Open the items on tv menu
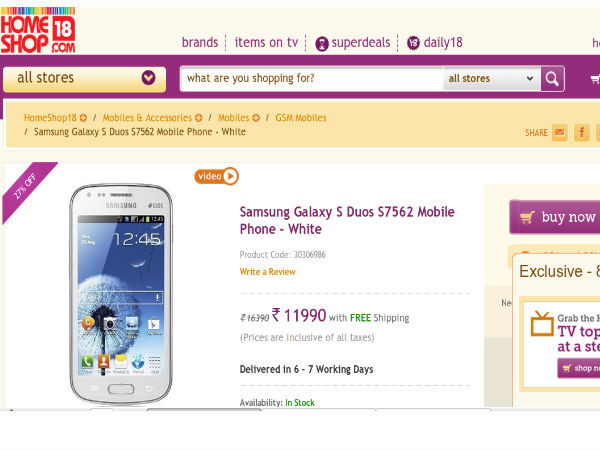Image resolution: width=600 pixels, height=450 pixels. [266, 43]
